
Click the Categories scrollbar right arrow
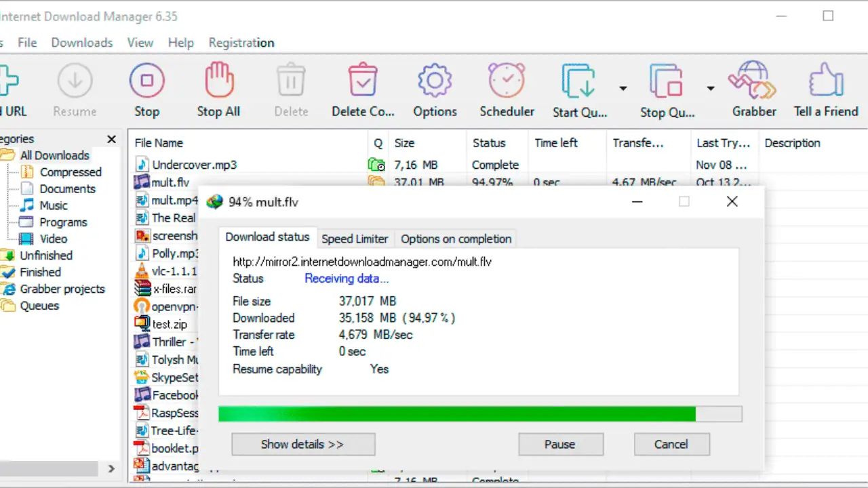tap(111, 468)
